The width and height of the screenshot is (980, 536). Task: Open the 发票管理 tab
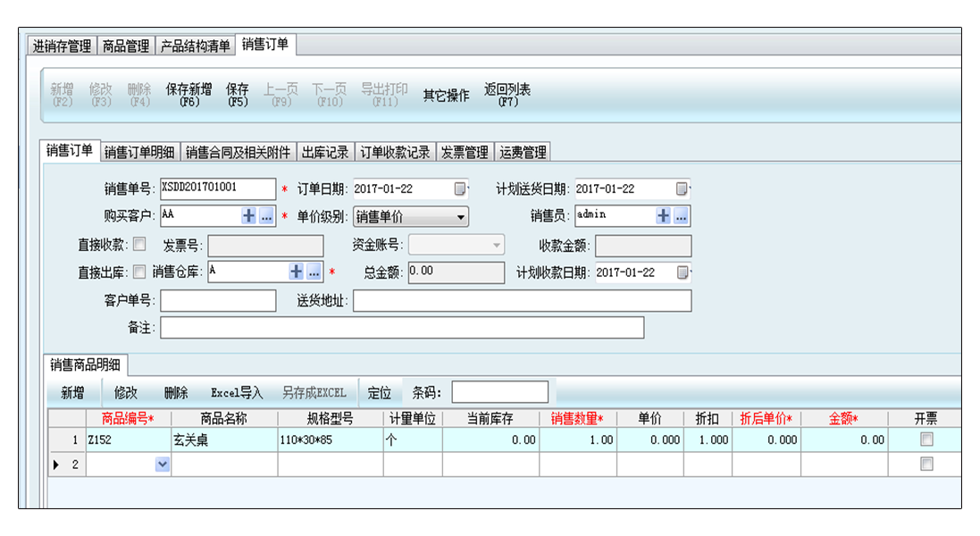tap(465, 153)
